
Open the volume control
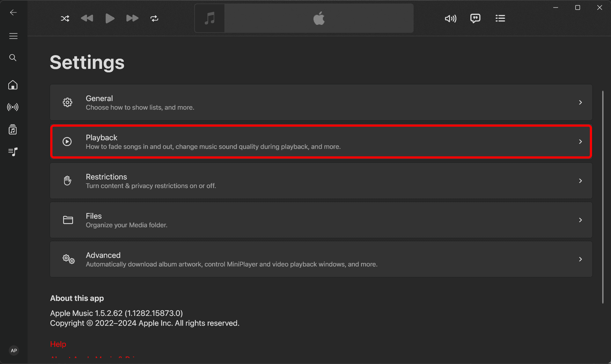[x=450, y=18]
